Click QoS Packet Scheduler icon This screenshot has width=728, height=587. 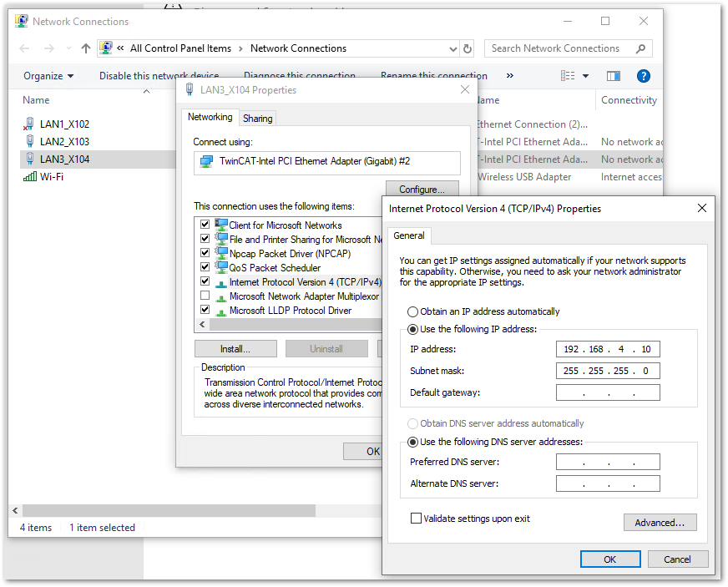click(x=221, y=267)
